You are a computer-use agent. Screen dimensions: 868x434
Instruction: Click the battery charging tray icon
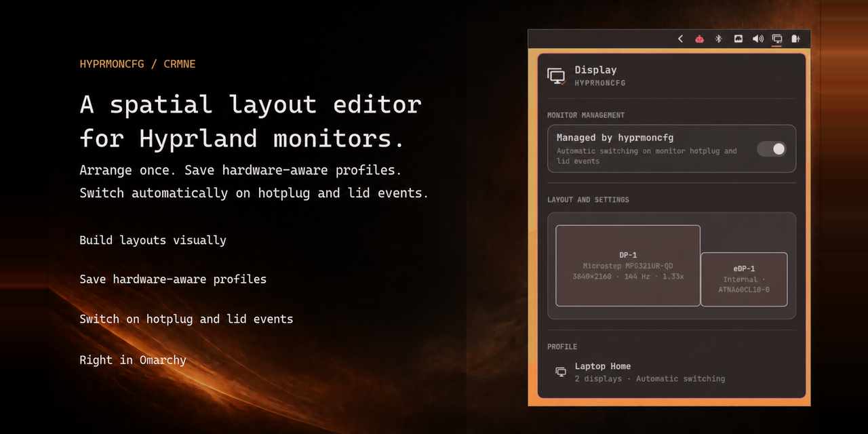click(796, 39)
